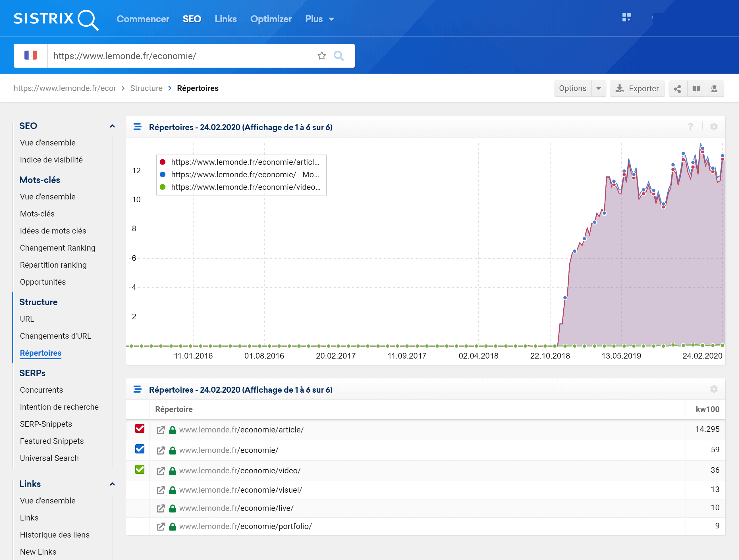Uncheck the blue www.lemonde.fr/economie/ checkbox
The image size is (739, 560).
pyautogui.click(x=140, y=449)
